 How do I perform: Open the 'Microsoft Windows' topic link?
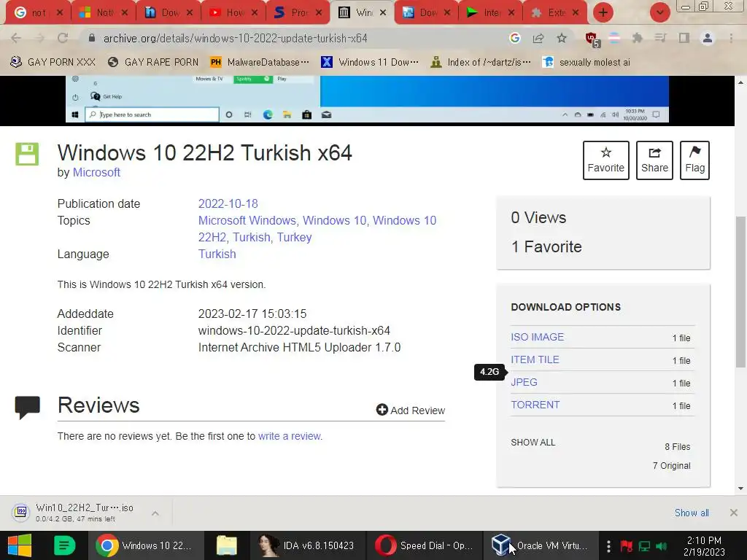click(x=247, y=220)
